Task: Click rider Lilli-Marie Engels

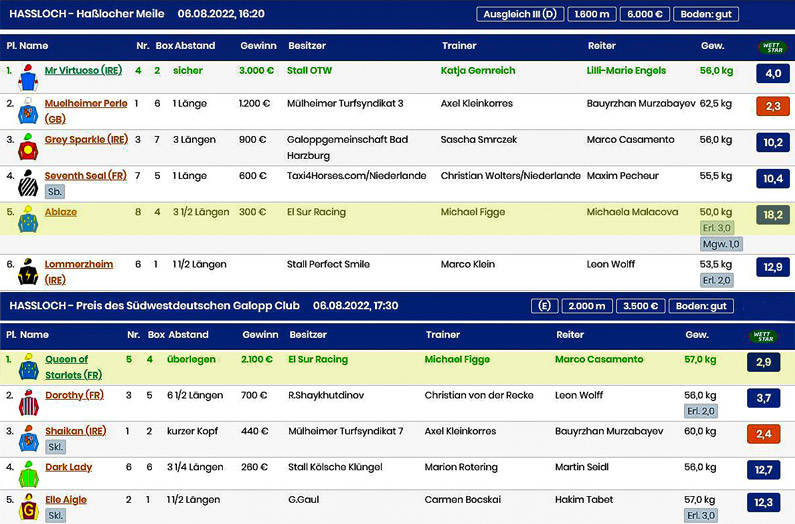Action: click(x=626, y=71)
